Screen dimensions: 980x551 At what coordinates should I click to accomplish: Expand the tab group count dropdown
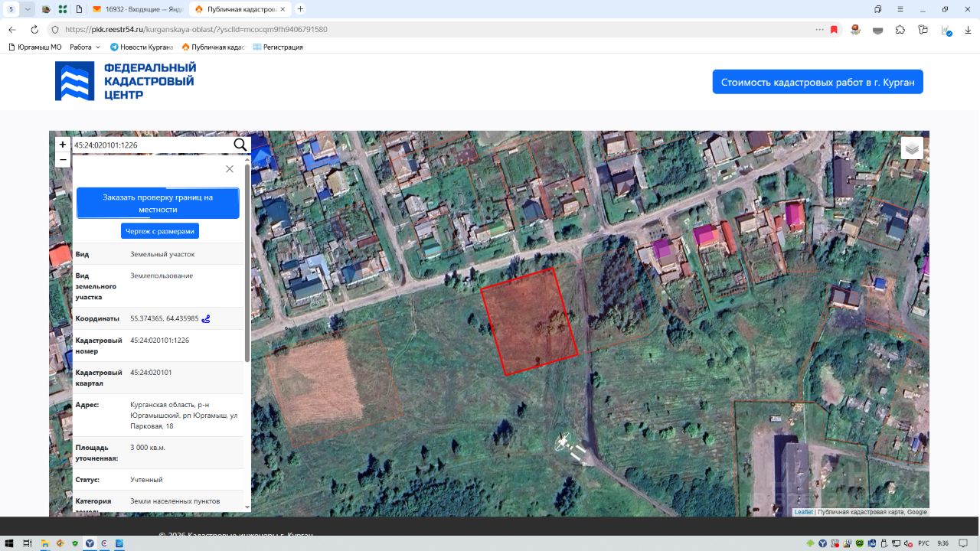[x=28, y=9]
